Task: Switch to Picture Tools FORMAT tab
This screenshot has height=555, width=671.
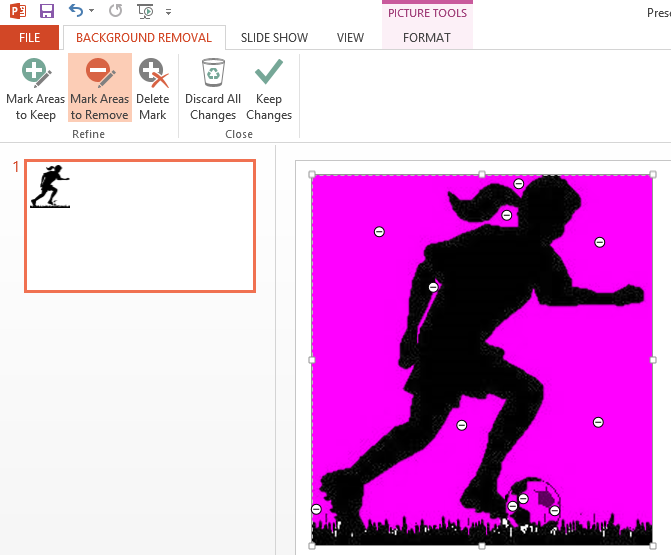Action: click(427, 38)
